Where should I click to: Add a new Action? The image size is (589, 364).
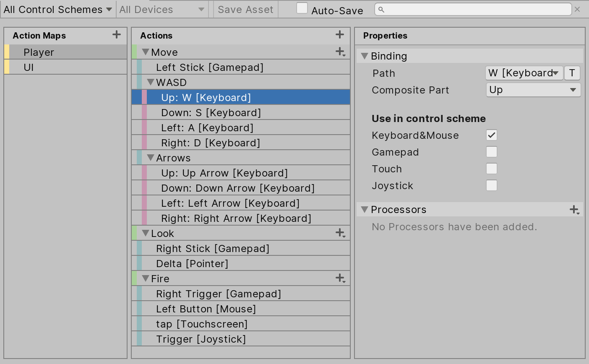click(x=340, y=34)
